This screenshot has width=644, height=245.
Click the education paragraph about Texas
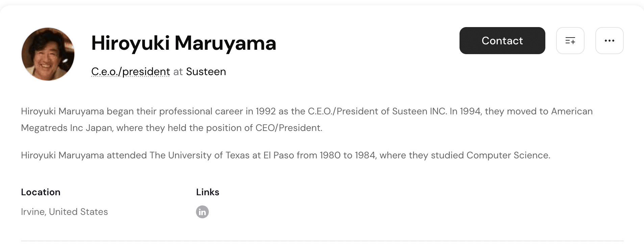[286, 155]
